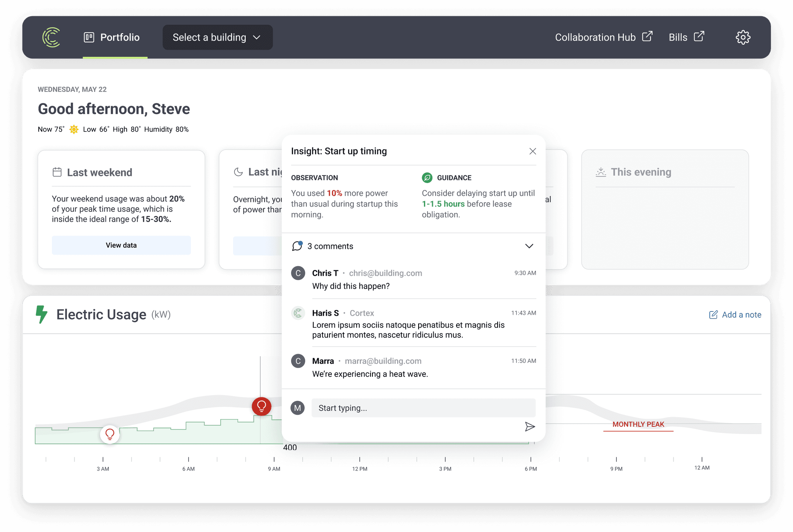The image size is (793, 532).
Task: Click View data in Last weekend card
Action: coord(121,245)
